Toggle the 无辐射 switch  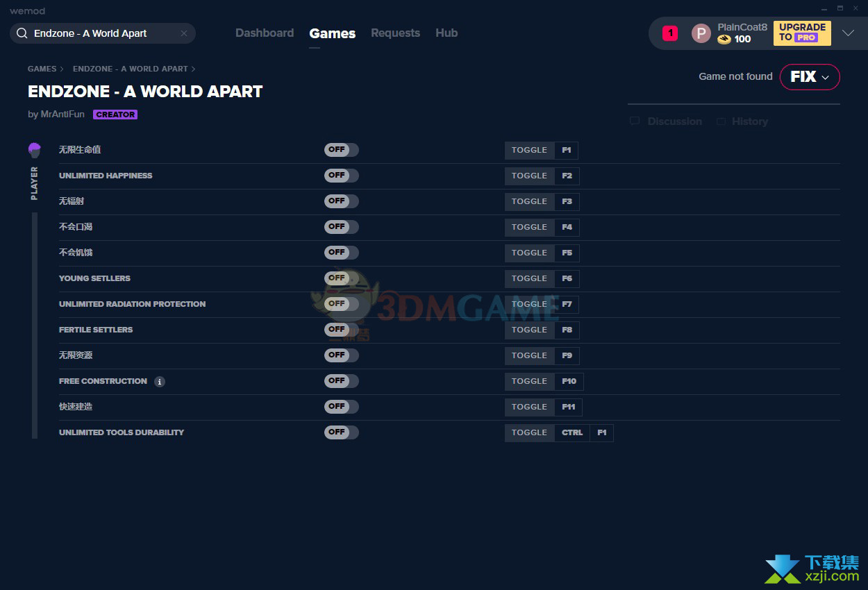coord(342,201)
